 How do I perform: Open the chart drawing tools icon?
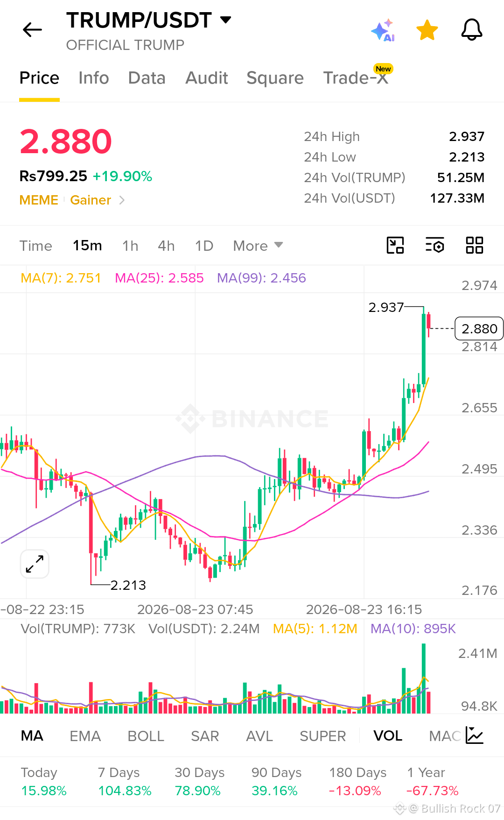tap(395, 245)
